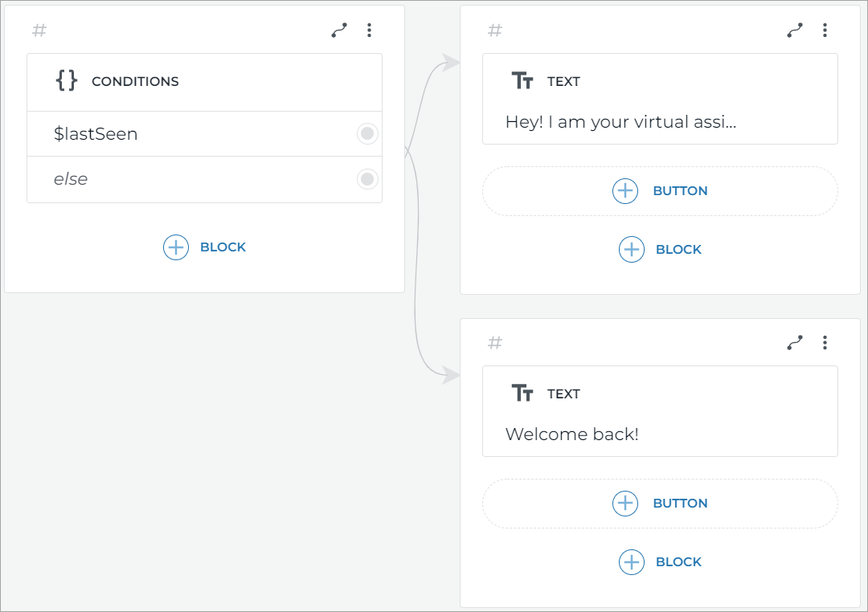Click the Tt icon above Welcome back message

click(523, 393)
